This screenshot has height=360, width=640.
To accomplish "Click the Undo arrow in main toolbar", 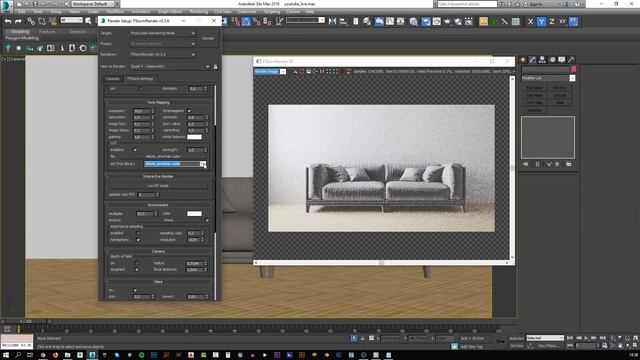I will 8,21.
